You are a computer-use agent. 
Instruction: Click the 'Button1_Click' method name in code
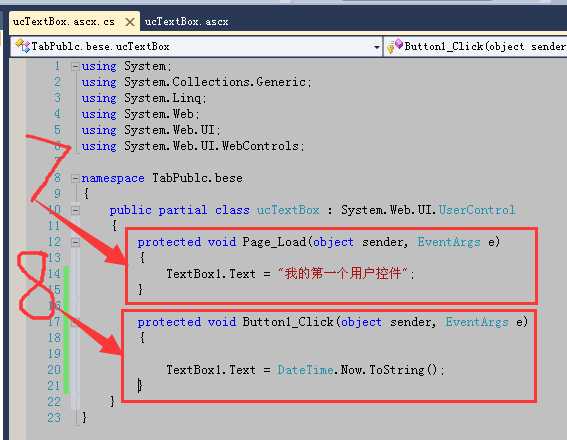tap(288, 322)
